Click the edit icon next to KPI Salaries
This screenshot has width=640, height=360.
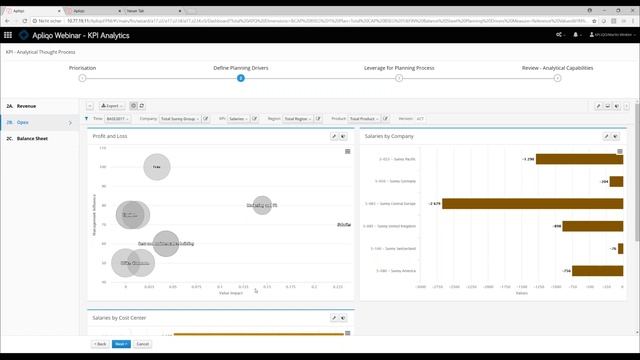pos(255,119)
